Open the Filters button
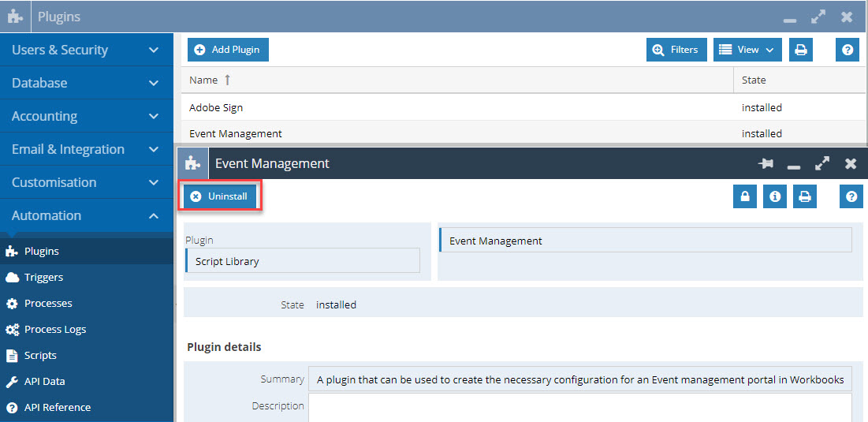 pyautogui.click(x=676, y=50)
